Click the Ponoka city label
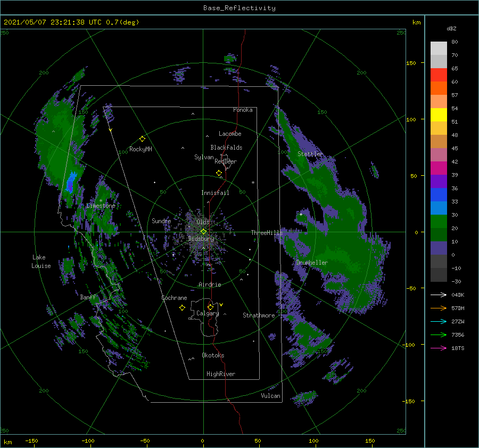This screenshot has width=479, height=448. coord(243,110)
